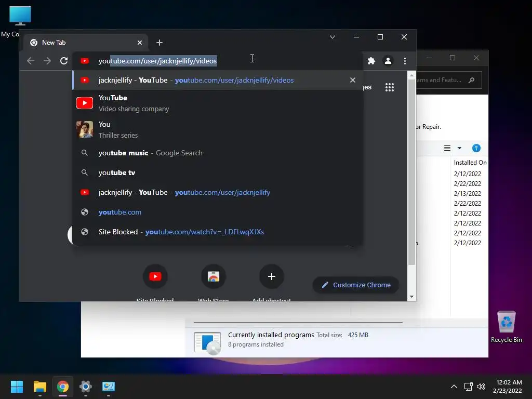Go forward in Chrome
This screenshot has height=399, width=532.
[47, 61]
